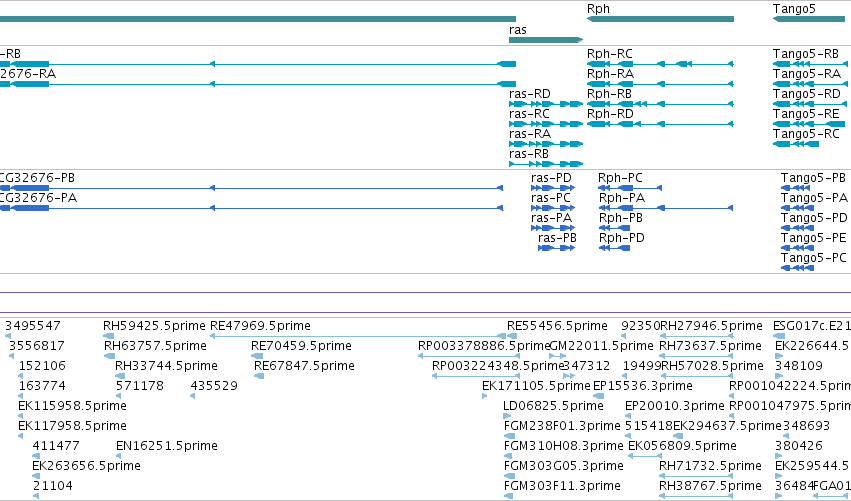Click feature 152106
Image resolution: width=851 pixels, height=501 pixels.
coord(42,366)
